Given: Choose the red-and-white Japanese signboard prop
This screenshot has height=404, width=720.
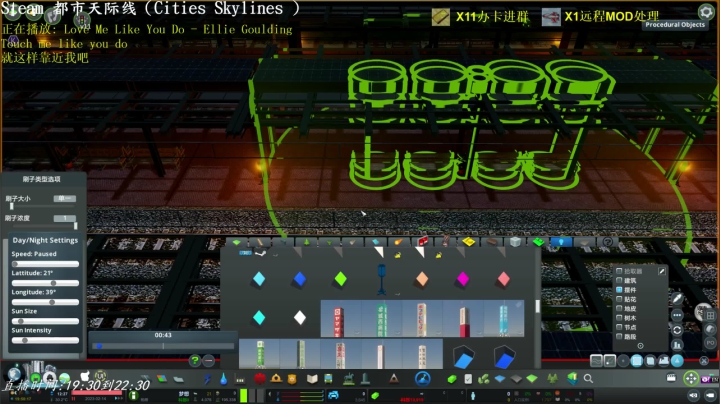Looking at the screenshot, I should [x=339, y=319].
